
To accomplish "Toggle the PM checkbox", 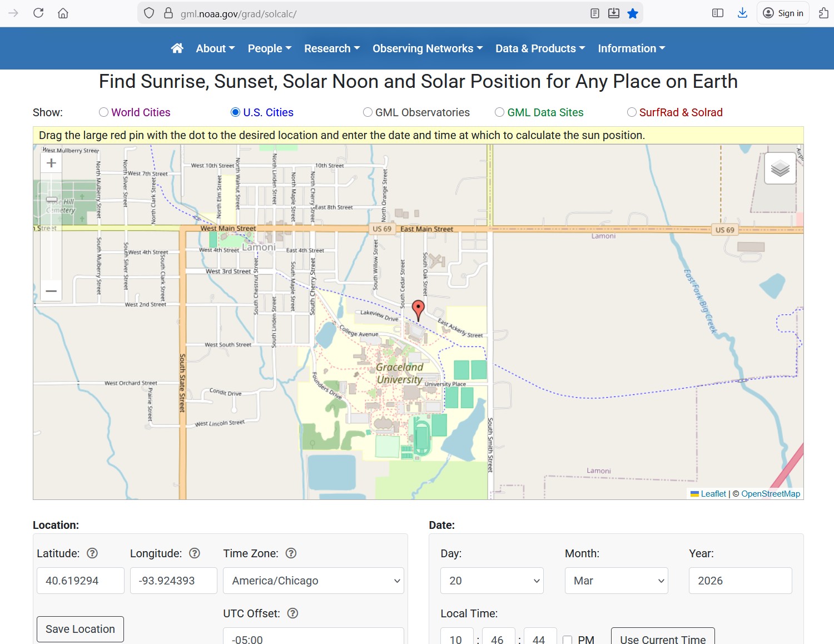I will pyautogui.click(x=567, y=640).
